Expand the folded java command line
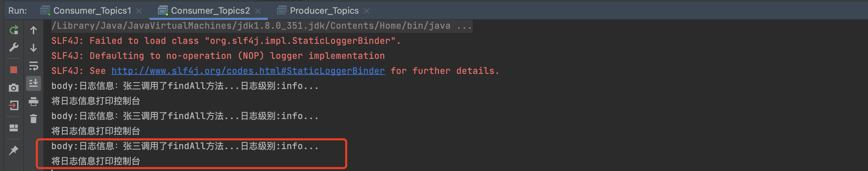Screen dimensions: 868x171 pyautogui.click(x=464, y=26)
